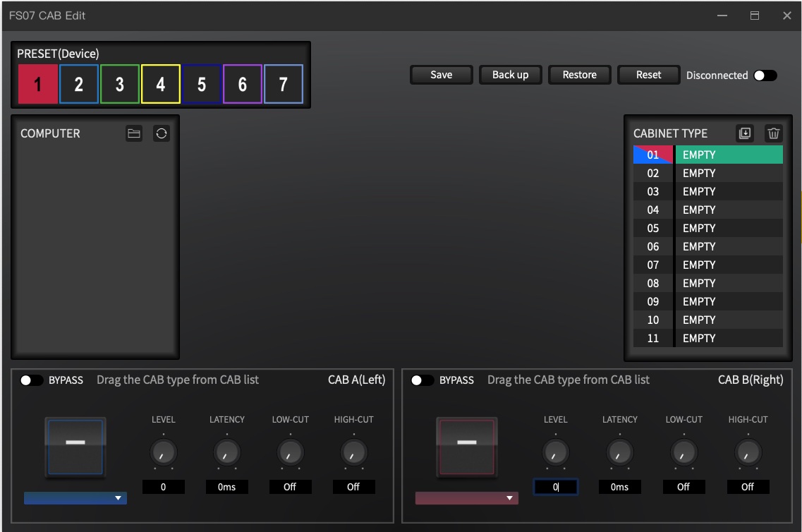Select cabinet slot 10 EMPTY
This screenshot has width=802, height=532.
pos(708,320)
